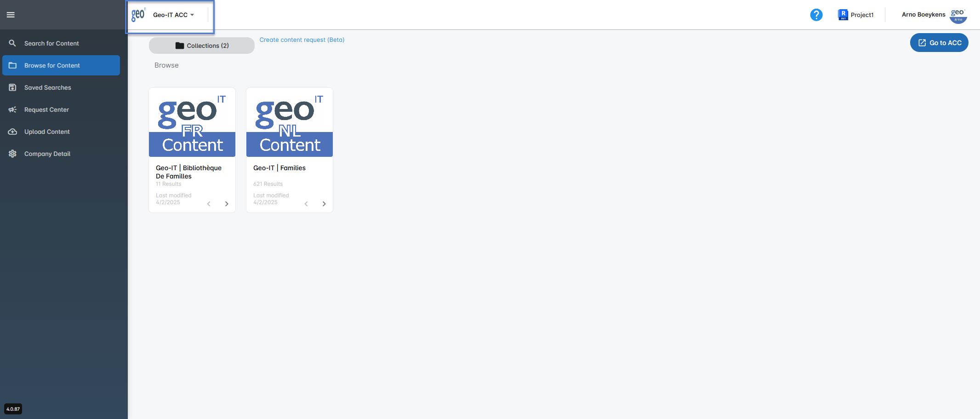Click the Geo-IT | Bibliothèque De Familles title
The height and width of the screenshot is (419, 980).
coord(188,172)
